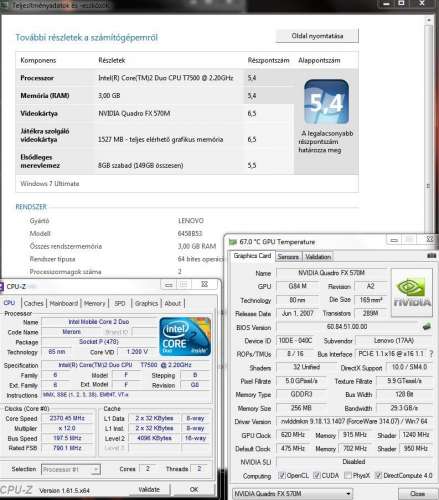Toggle the PhysX checkbox in GPU-Z
Screen dimensions: 439x500
point(347,475)
